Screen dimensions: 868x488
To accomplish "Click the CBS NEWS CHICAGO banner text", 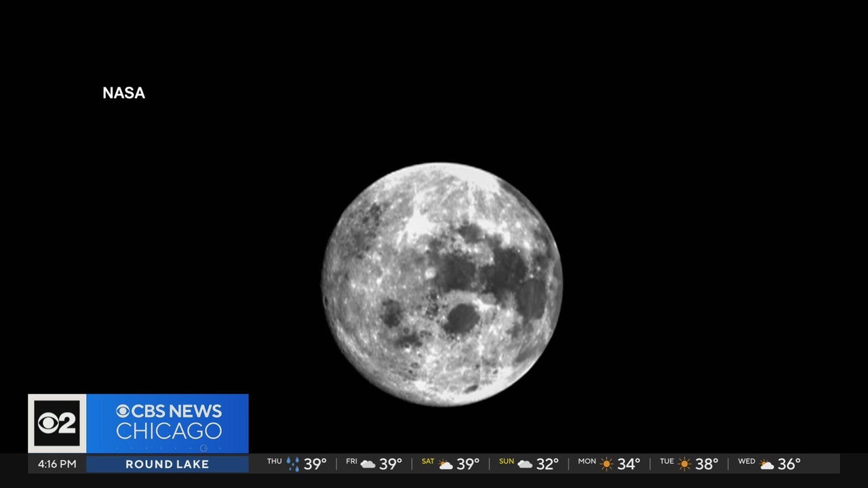I will point(169,421).
